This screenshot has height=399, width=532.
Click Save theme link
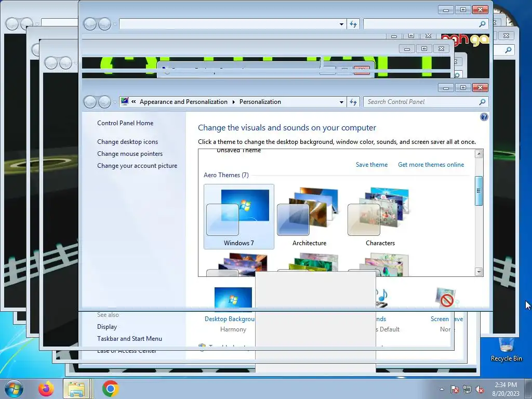(x=371, y=165)
